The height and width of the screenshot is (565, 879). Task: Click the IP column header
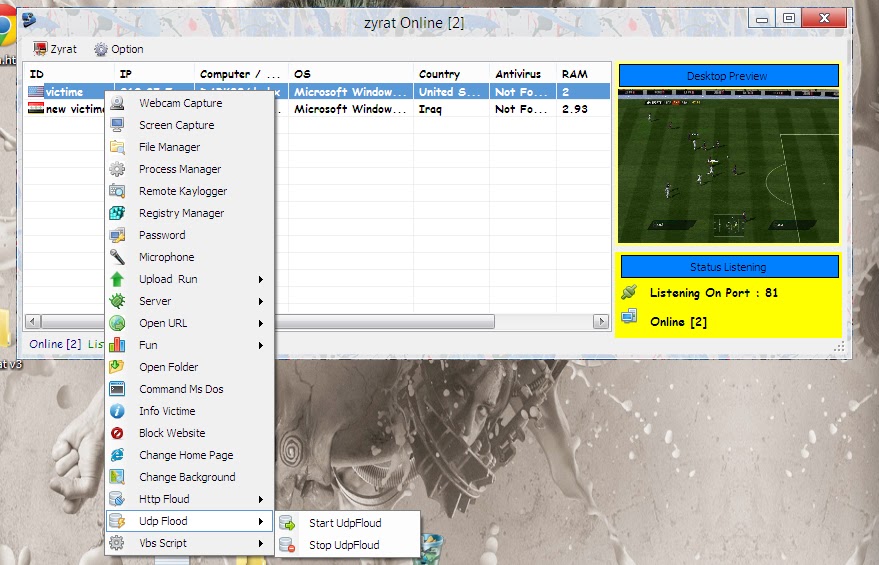click(154, 74)
